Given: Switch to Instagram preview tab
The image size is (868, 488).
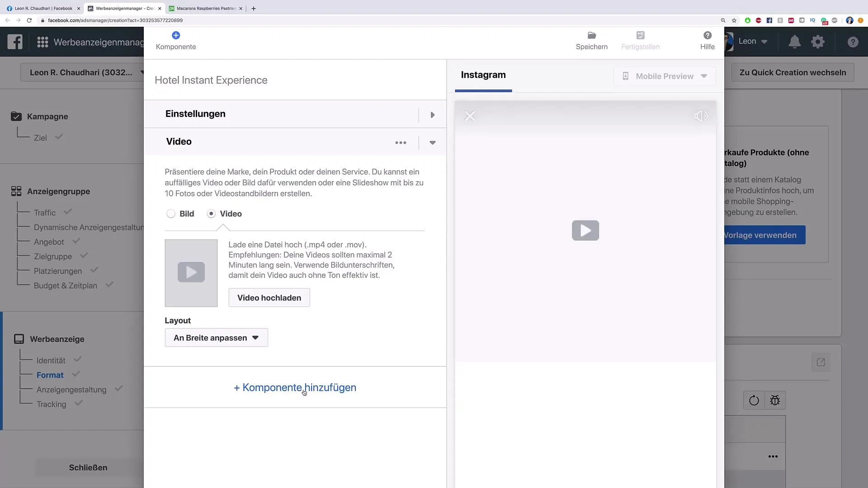Looking at the screenshot, I should pos(483,75).
